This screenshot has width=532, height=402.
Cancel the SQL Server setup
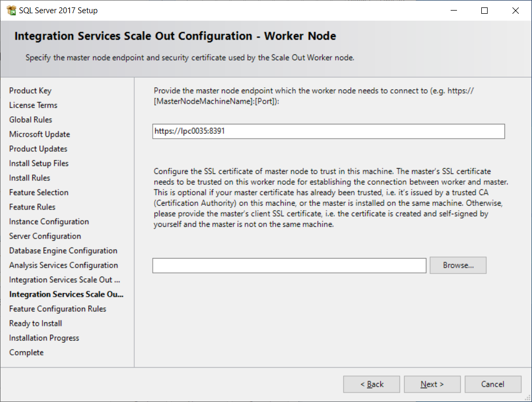[492, 385]
